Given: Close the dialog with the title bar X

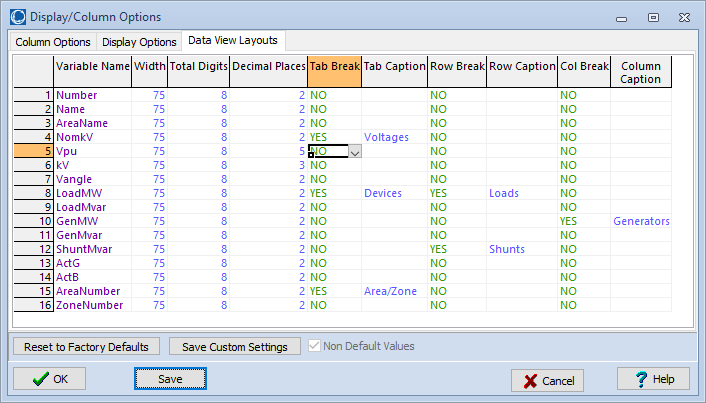Looking at the screenshot, I should click(684, 17).
